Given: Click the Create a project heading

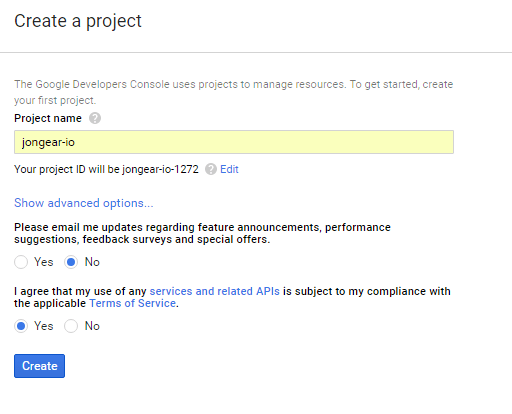Looking at the screenshot, I should point(78,21).
